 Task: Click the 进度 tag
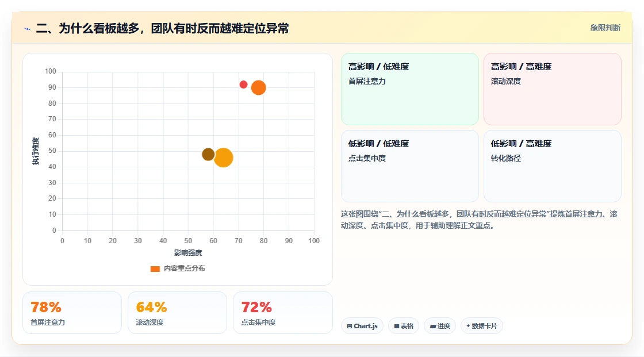coord(440,326)
